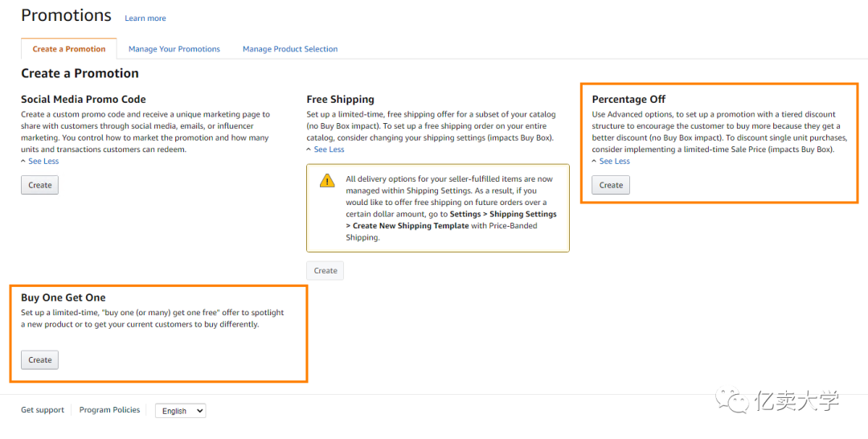Collapse Free Shipping description via See Less

point(325,150)
